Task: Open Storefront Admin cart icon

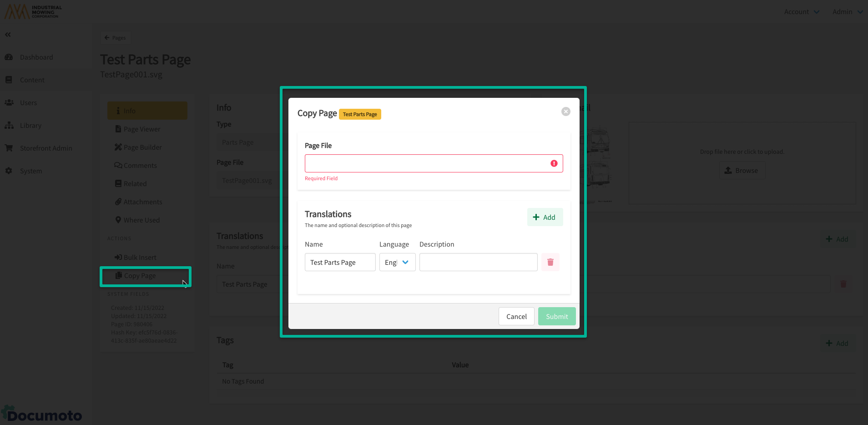Action: pyautogui.click(x=9, y=148)
